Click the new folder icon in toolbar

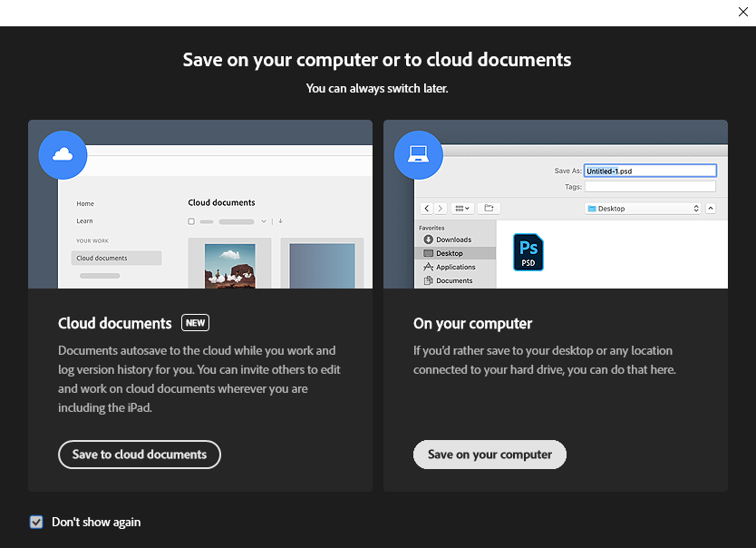click(x=488, y=209)
